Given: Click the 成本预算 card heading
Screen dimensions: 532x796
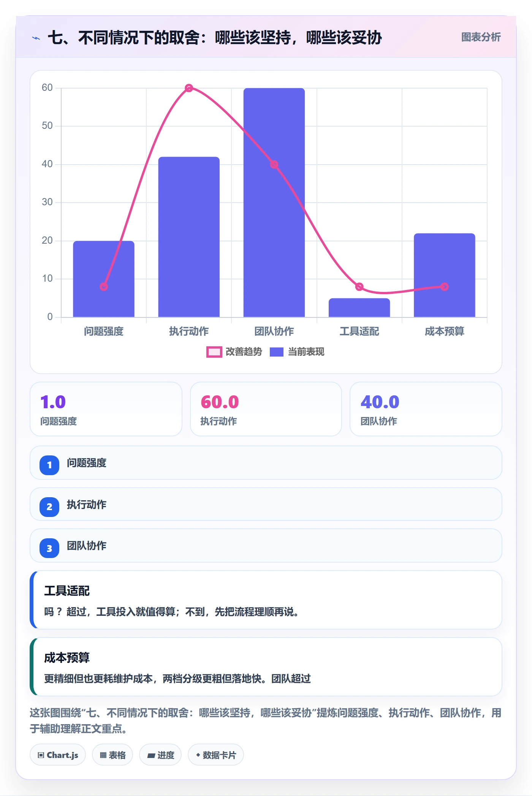Looking at the screenshot, I should point(67,658).
